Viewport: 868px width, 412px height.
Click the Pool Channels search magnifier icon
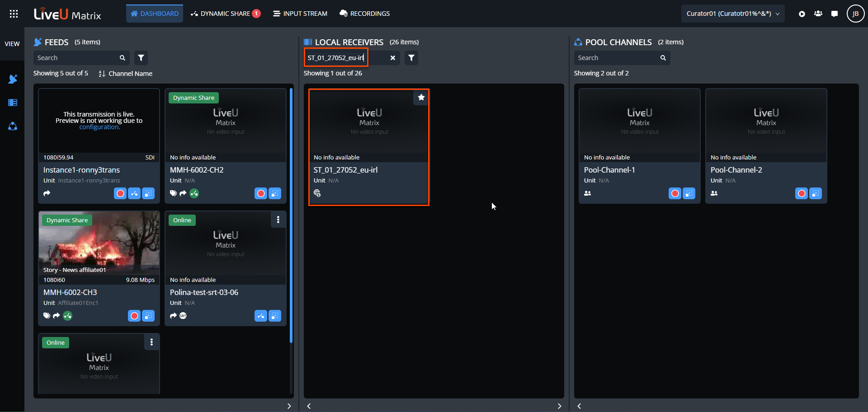click(663, 58)
